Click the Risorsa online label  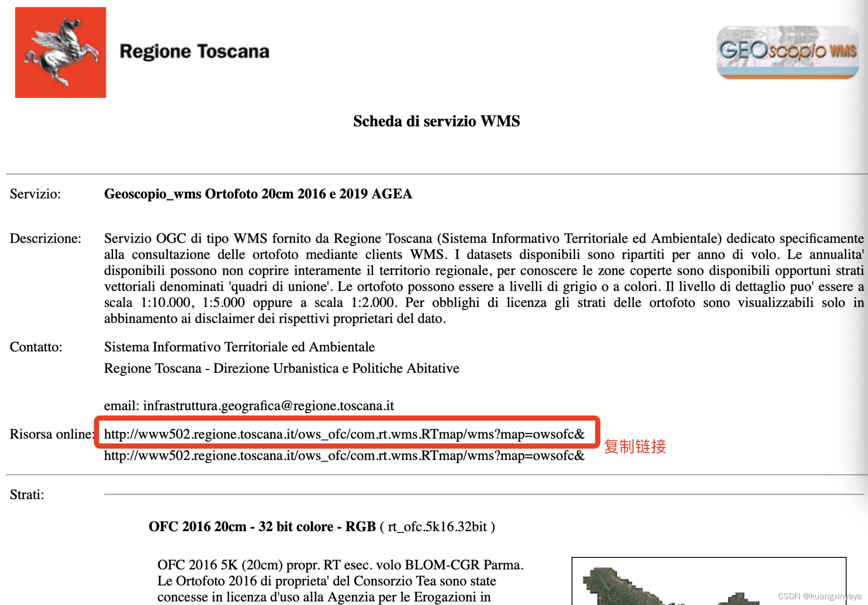point(51,434)
